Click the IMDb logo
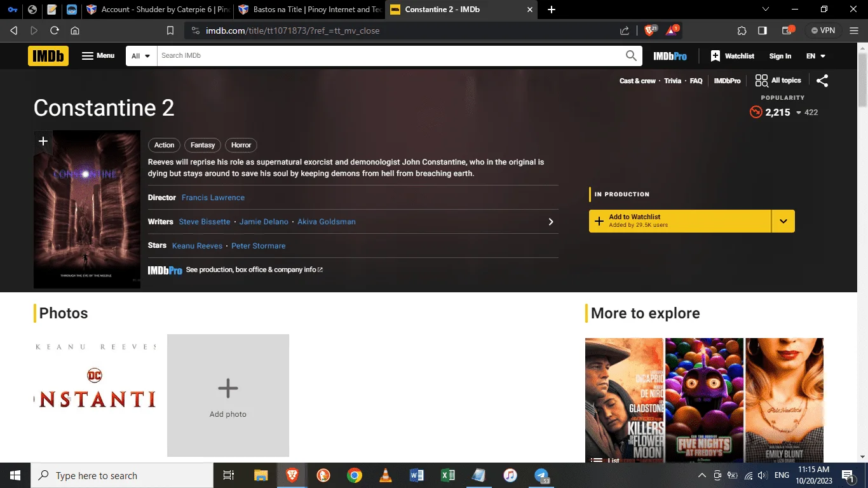The width and height of the screenshot is (868, 488). tap(48, 56)
